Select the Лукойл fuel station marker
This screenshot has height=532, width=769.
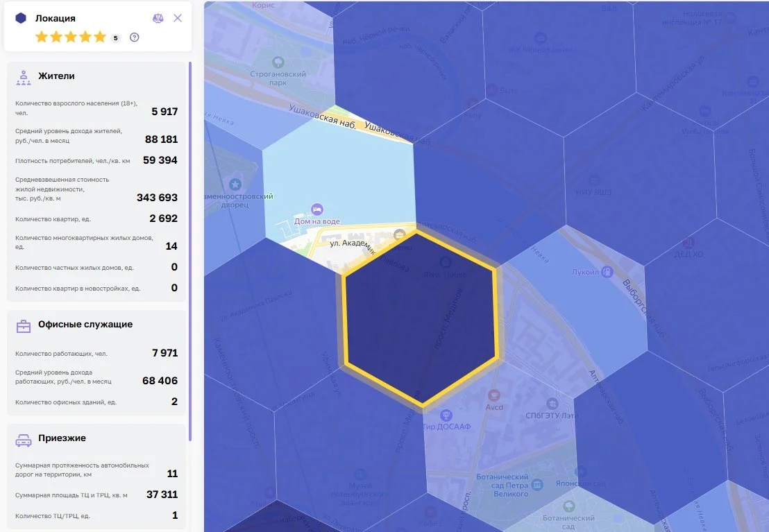coord(607,271)
